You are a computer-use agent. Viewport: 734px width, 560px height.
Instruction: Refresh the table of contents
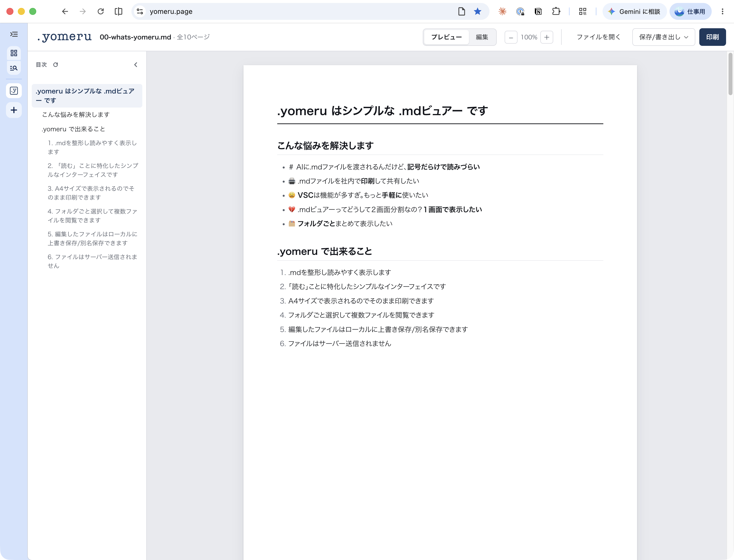click(x=56, y=65)
